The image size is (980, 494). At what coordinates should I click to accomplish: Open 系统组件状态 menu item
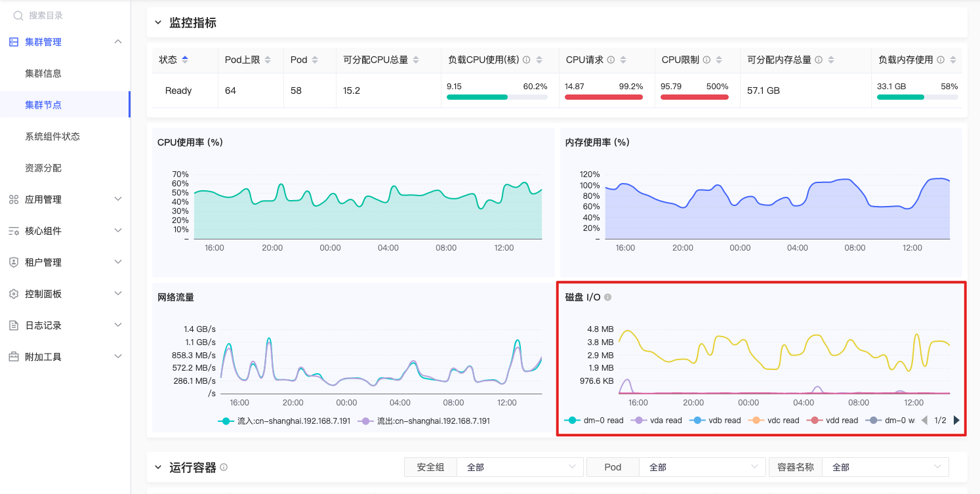tap(52, 136)
